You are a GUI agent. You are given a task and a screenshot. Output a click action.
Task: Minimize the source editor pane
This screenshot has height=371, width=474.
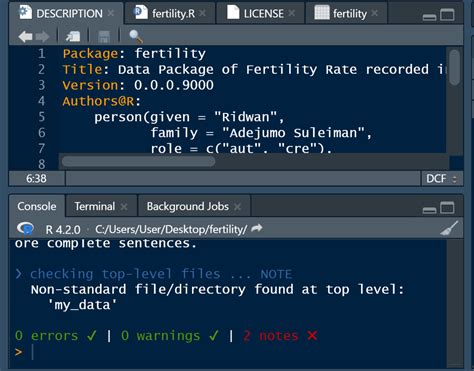(x=429, y=17)
